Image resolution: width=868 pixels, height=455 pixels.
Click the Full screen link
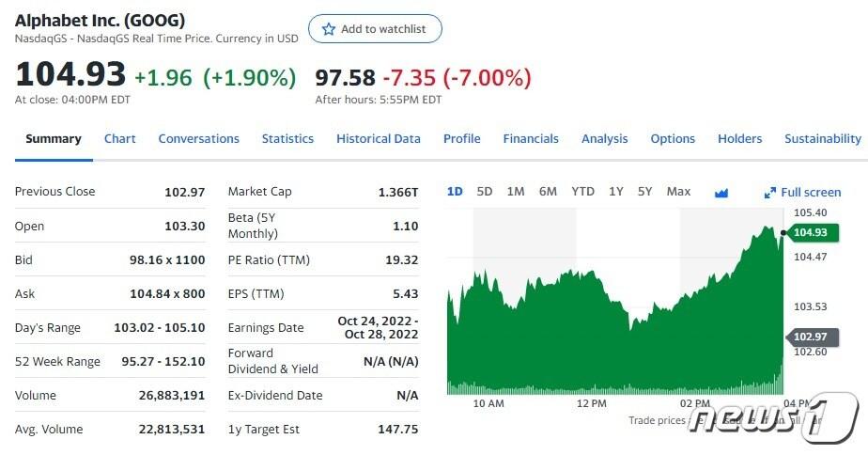click(811, 193)
